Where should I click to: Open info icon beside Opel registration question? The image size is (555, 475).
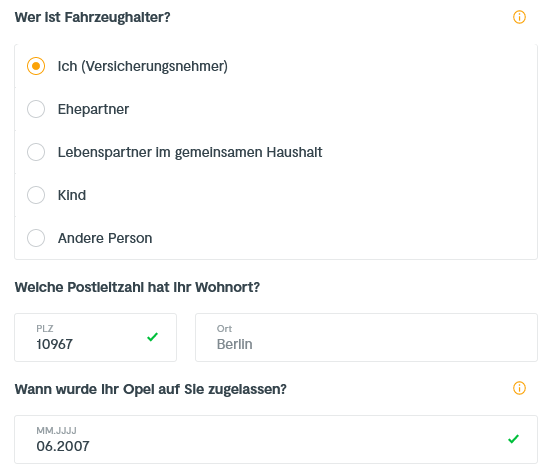(x=519, y=388)
